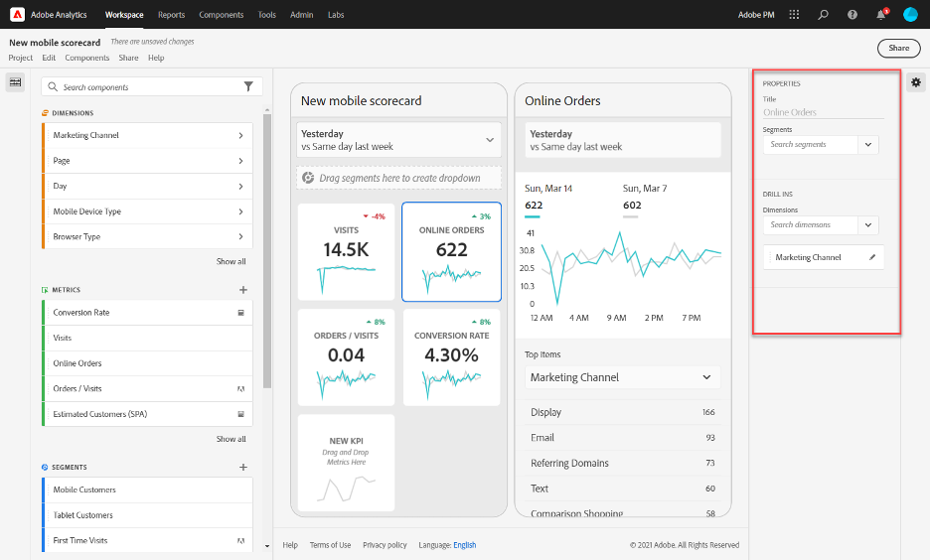Open the settings gear on right rail
Image resolution: width=930 pixels, height=560 pixels.
[916, 82]
